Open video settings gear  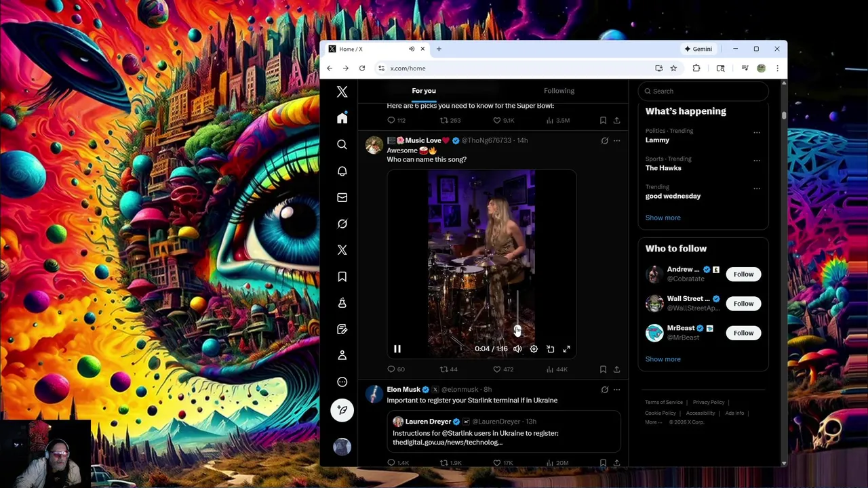(534, 349)
